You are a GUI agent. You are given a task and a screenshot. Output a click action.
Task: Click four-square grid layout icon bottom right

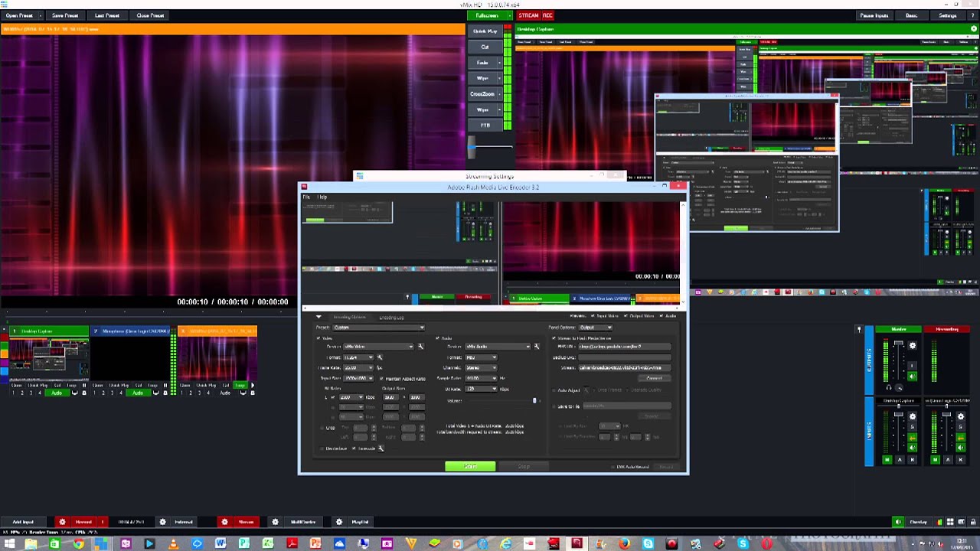click(950, 522)
